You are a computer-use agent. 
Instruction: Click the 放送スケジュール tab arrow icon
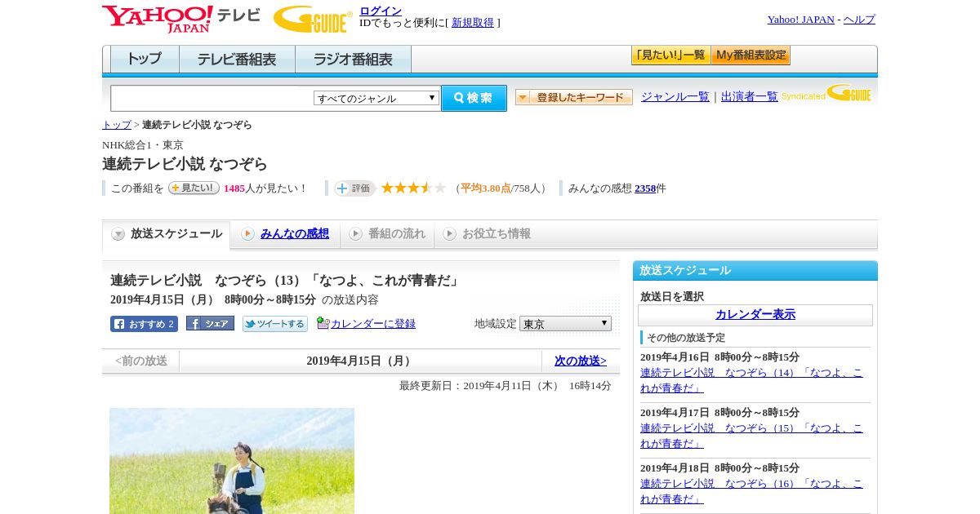[118, 234]
